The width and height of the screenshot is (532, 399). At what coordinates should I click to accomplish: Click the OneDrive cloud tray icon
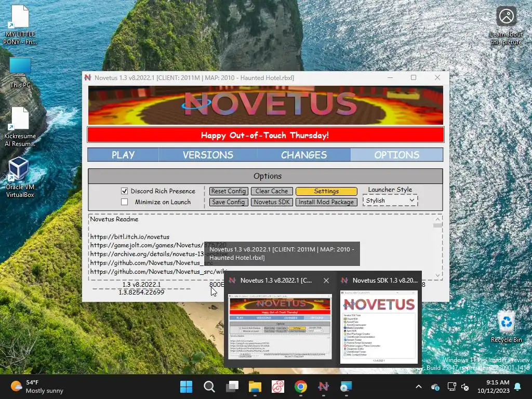tap(435, 387)
